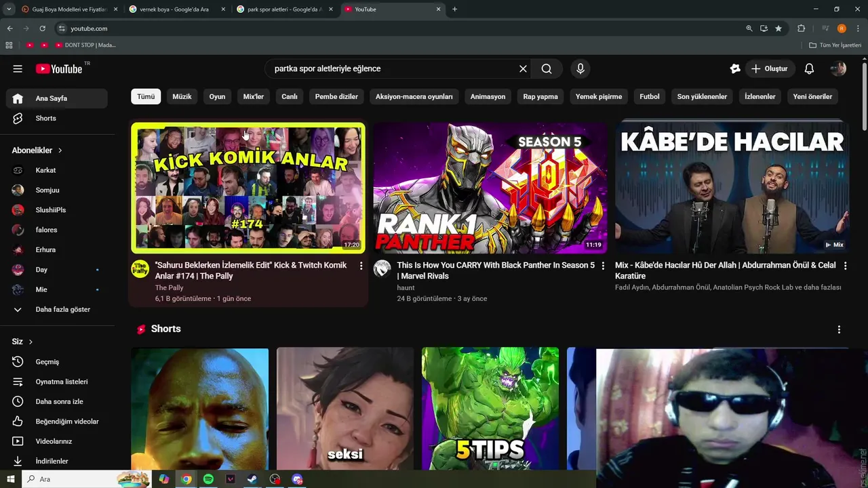Image resolution: width=868 pixels, height=488 pixels.
Task: Click the Chrome icon in the taskbar
Action: coord(186,479)
